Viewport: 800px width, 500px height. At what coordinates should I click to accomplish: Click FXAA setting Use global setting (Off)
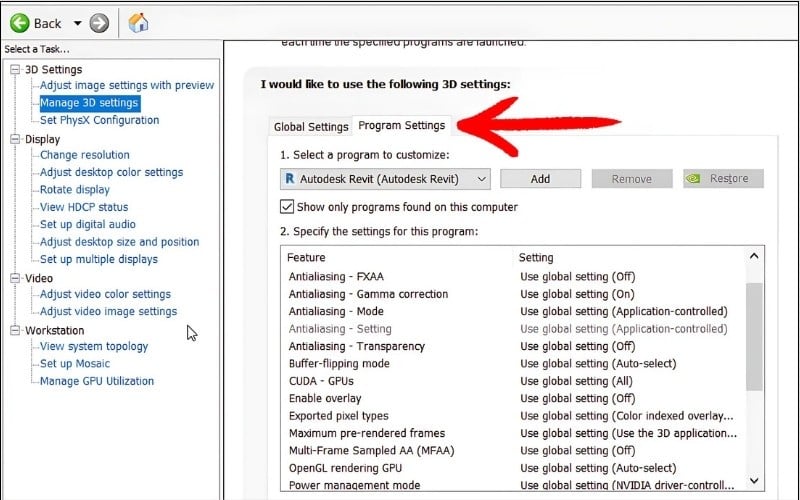[578, 277]
